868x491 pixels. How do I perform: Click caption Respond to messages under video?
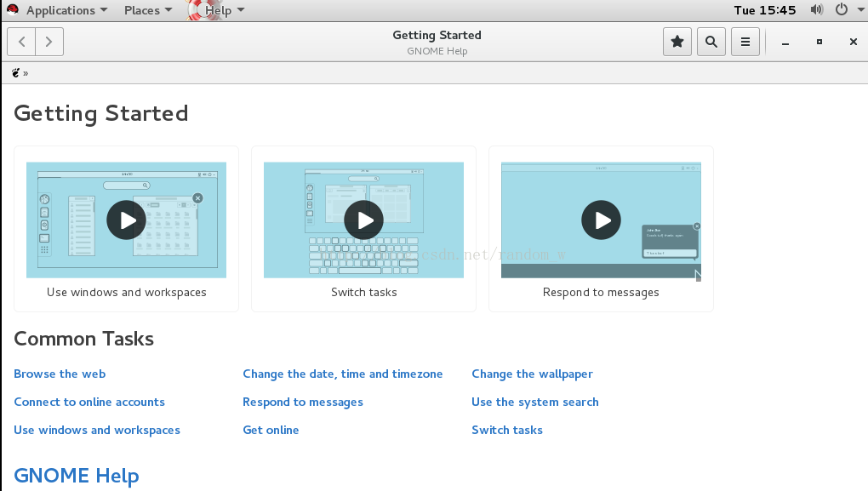tap(601, 292)
